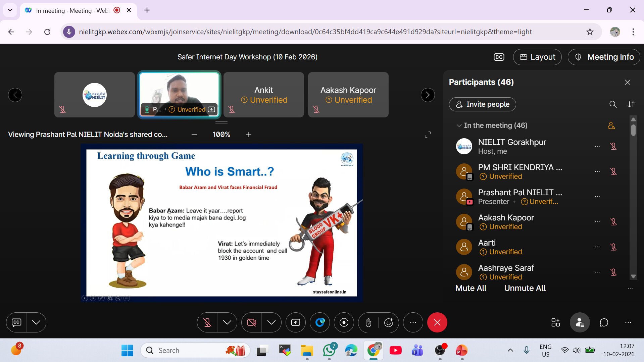Image resolution: width=644 pixels, height=362 pixels.
Task: Open the Layout menu
Action: [x=537, y=57]
